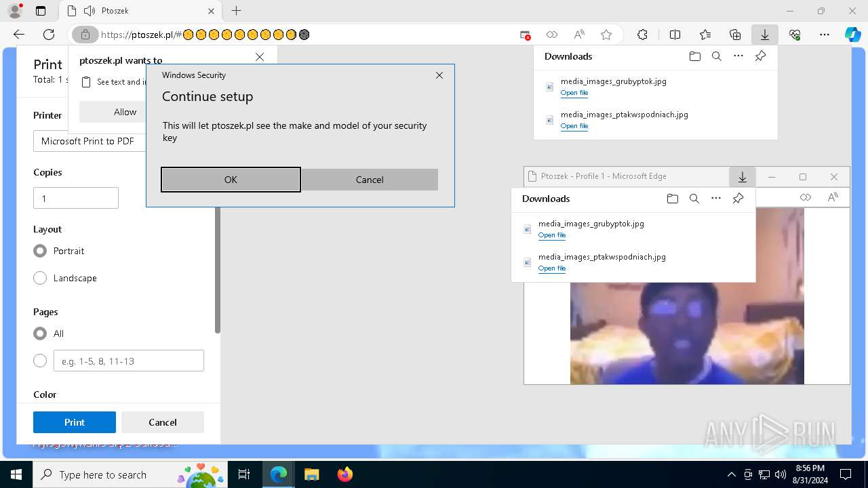Screen dimensions: 868x488
Task: Open Microsoft Print to PDF printer dropdown
Action: pos(90,141)
